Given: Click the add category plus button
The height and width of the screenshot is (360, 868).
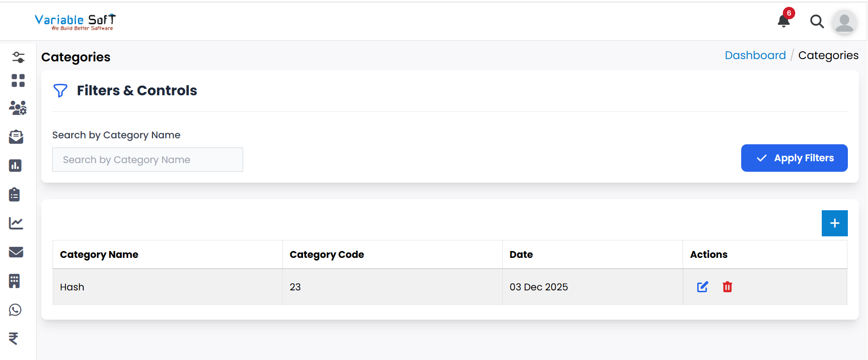Looking at the screenshot, I should [x=834, y=223].
